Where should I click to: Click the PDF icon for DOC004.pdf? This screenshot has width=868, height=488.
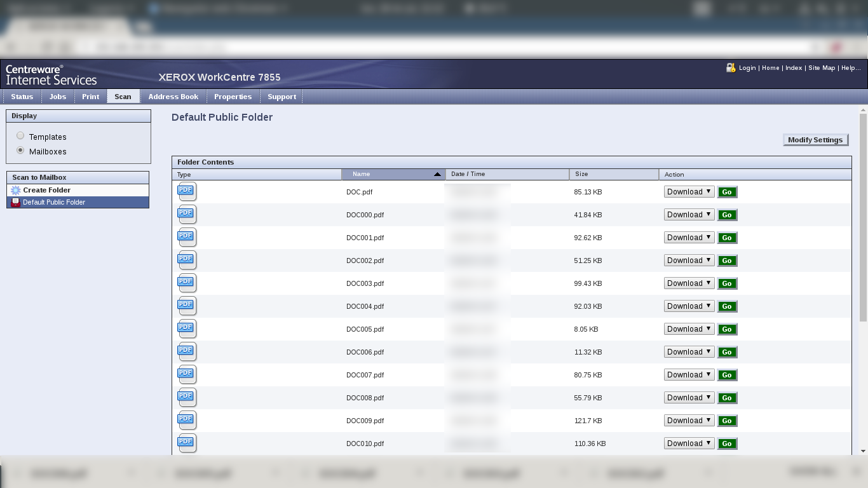point(187,306)
